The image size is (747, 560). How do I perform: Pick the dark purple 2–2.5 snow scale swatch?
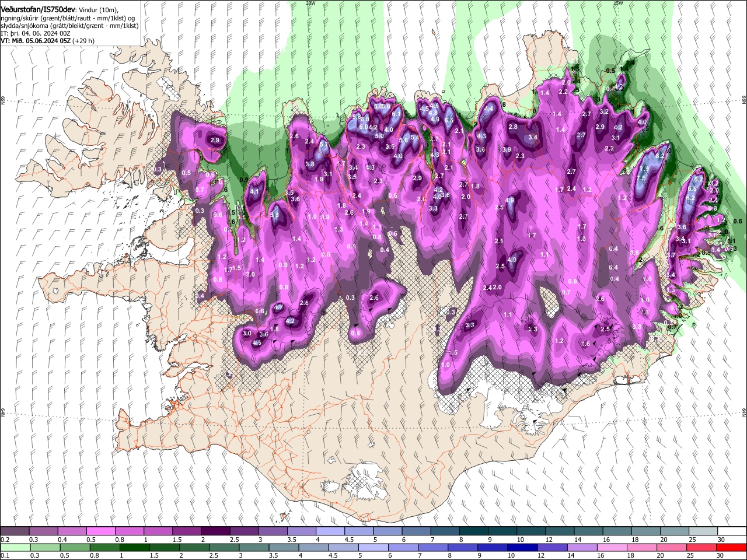(x=215, y=531)
